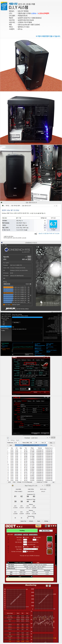62x644 pixels.
Task: Open the view and print system details link
Action: tap(49, 233)
